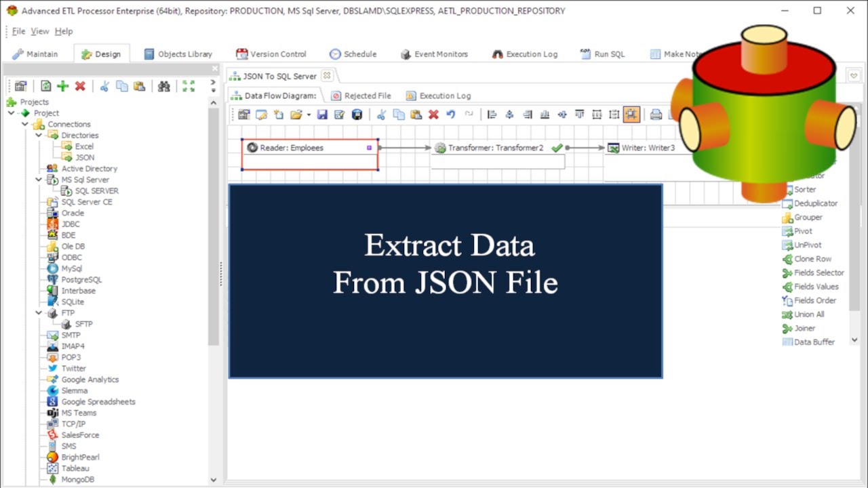The width and height of the screenshot is (868, 488).
Task: Open the Help menu
Action: tap(64, 31)
